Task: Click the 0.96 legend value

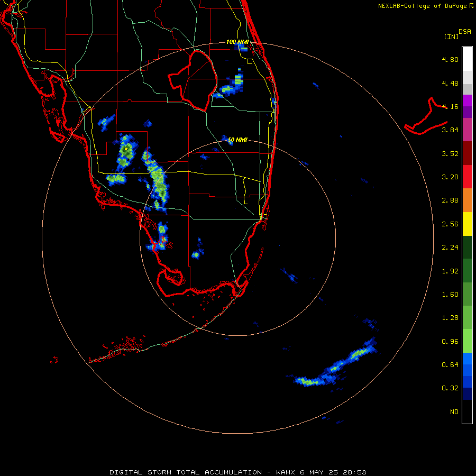Action: pos(450,342)
